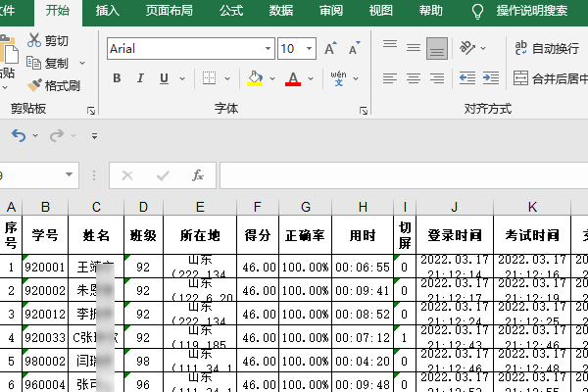Click the text Orientation icon

click(x=467, y=48)
